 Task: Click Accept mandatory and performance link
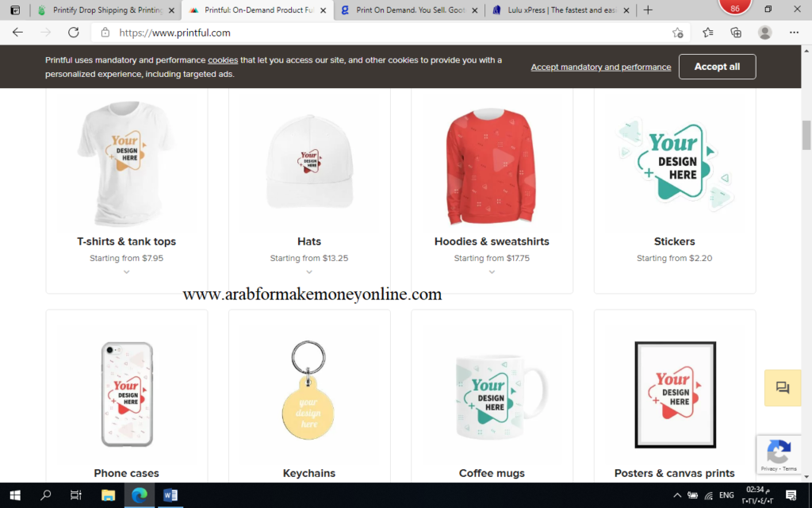(x=601, y=67)
